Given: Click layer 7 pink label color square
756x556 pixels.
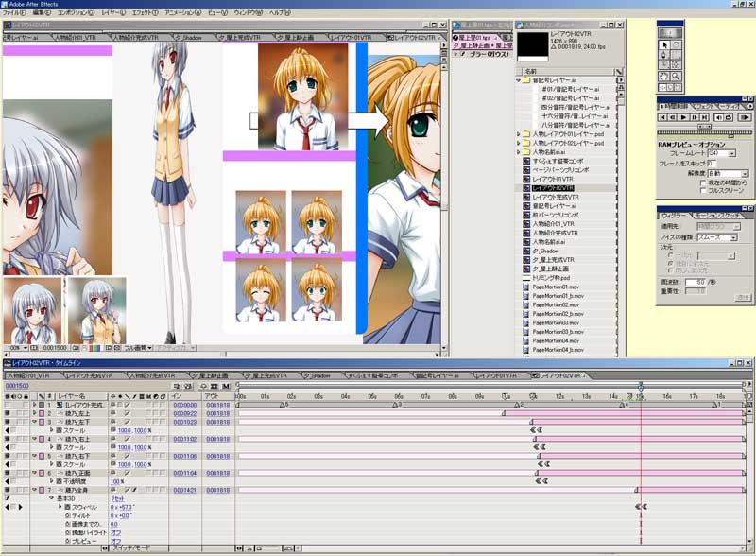Looking at the screenshot, I should pos(42,490).
